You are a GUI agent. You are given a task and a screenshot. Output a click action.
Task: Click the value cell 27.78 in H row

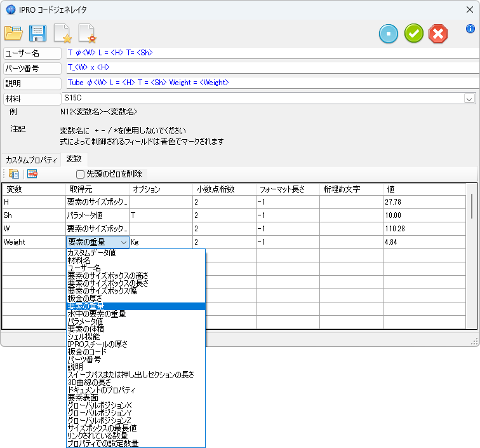click(x=424, y=202)
